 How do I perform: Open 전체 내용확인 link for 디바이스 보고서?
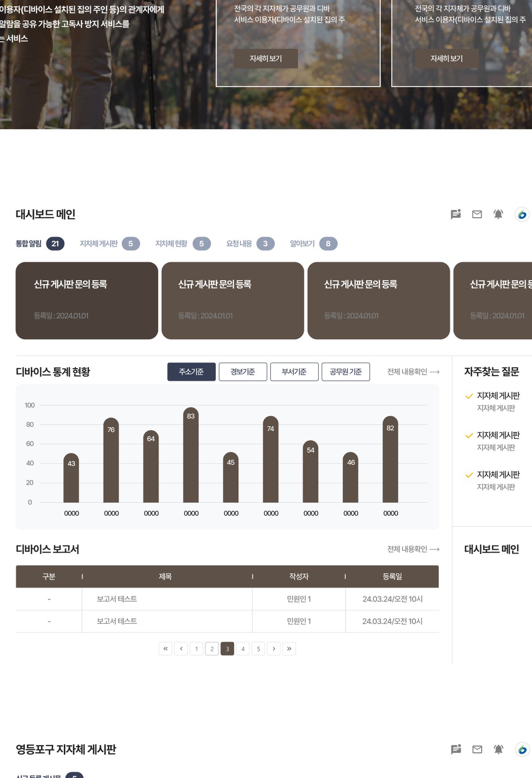click(x=413, y=549)
